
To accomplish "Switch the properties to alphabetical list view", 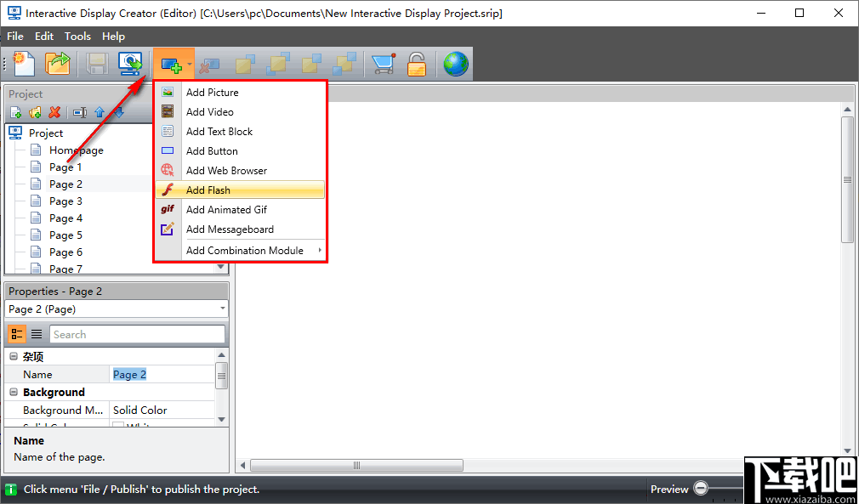I will pyautogui.click(x=37, y=334).
